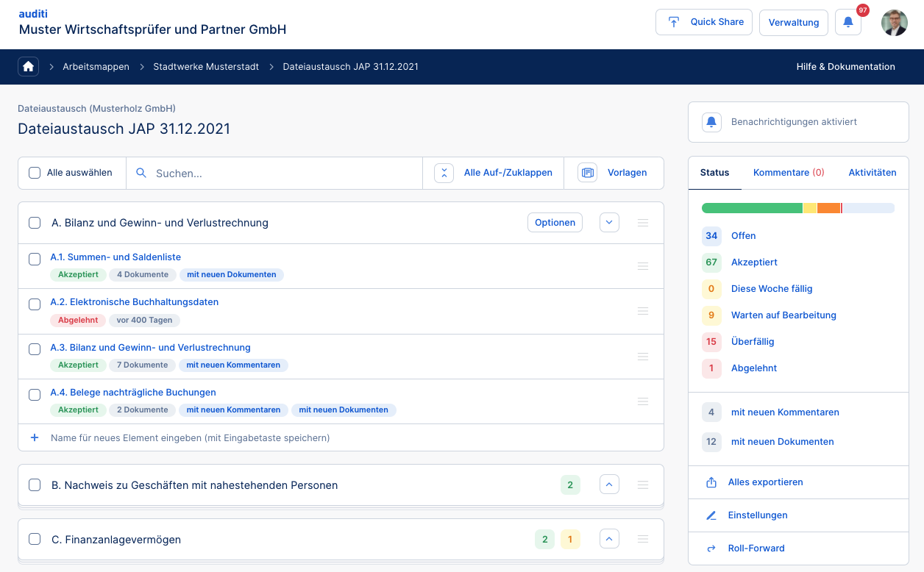The image size is (924, 572).
Task: Expand section B. Nachweis zu Geschäften
Action: 609,485
